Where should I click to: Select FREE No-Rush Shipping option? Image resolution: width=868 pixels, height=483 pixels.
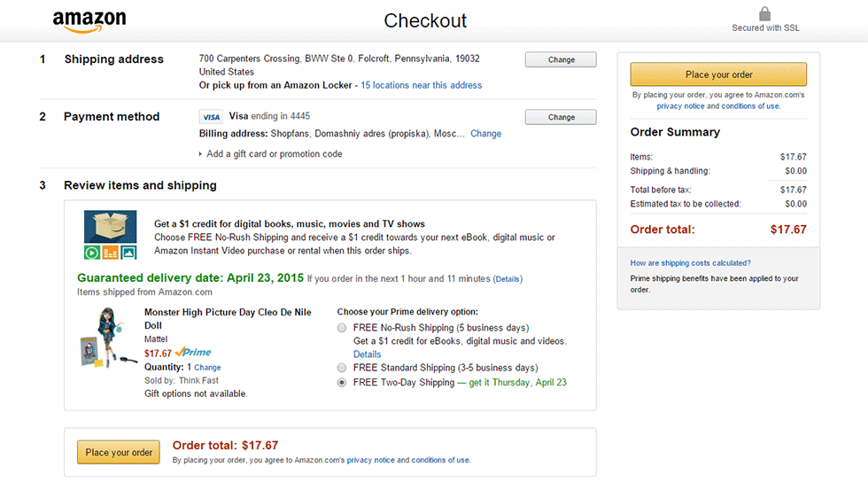point(342,328)
